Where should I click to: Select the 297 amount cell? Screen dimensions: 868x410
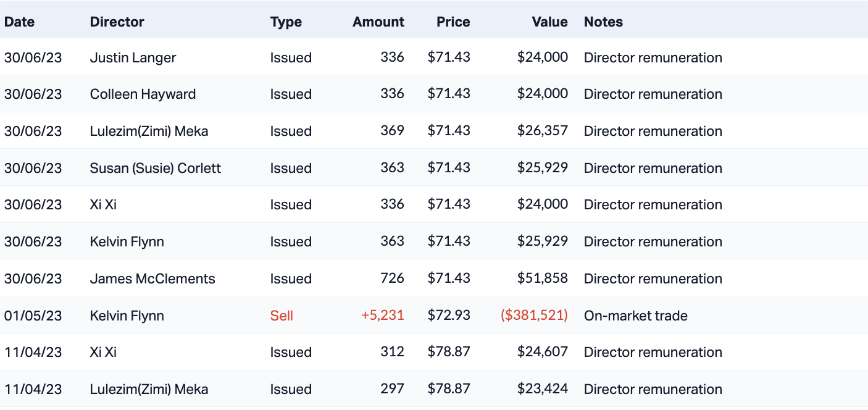pos(392,389)
